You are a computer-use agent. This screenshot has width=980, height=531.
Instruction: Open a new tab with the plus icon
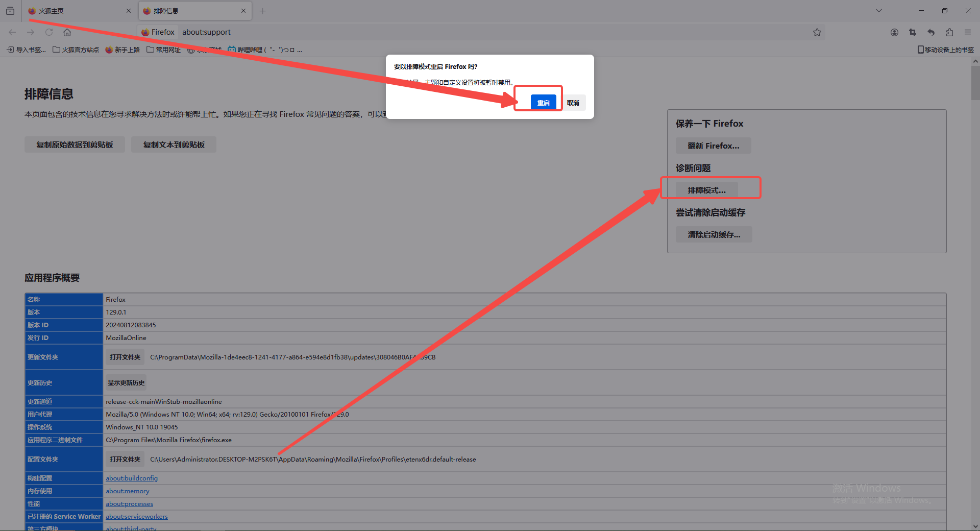pos(262,11)
